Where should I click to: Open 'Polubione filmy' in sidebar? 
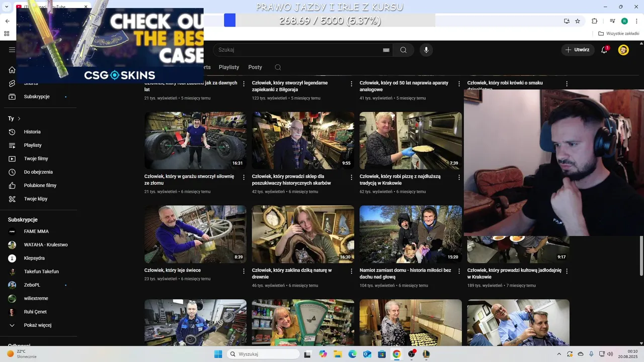click(x=40, y=186)
